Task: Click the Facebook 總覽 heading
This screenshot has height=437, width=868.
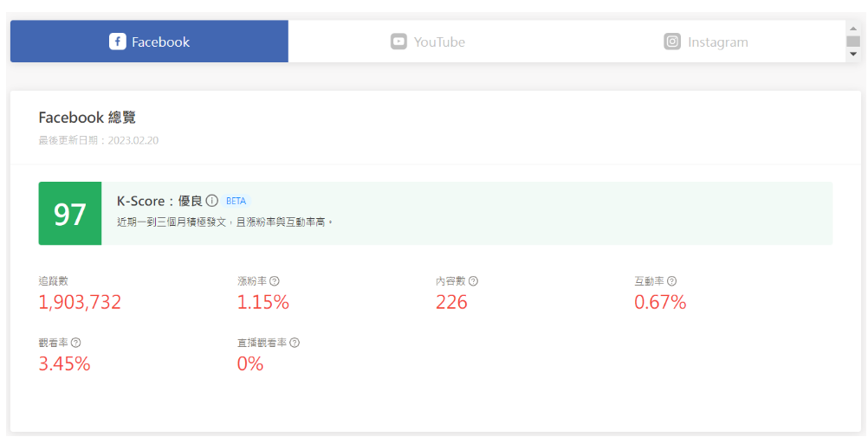Action: tap(87, 118)
